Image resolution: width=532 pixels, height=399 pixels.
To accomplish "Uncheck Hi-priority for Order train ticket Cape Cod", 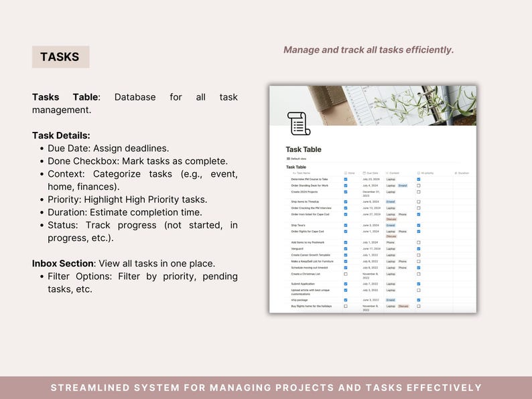I will 418,215.
